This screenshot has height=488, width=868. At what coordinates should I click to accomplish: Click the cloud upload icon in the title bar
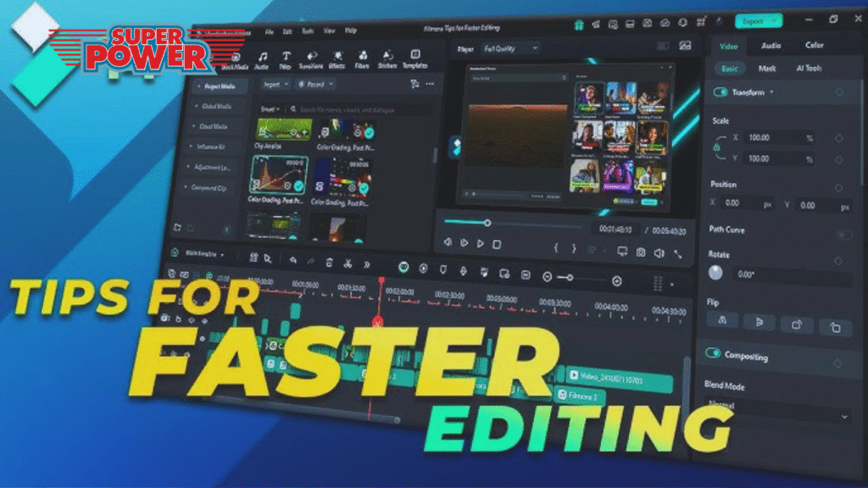(665, 23)
